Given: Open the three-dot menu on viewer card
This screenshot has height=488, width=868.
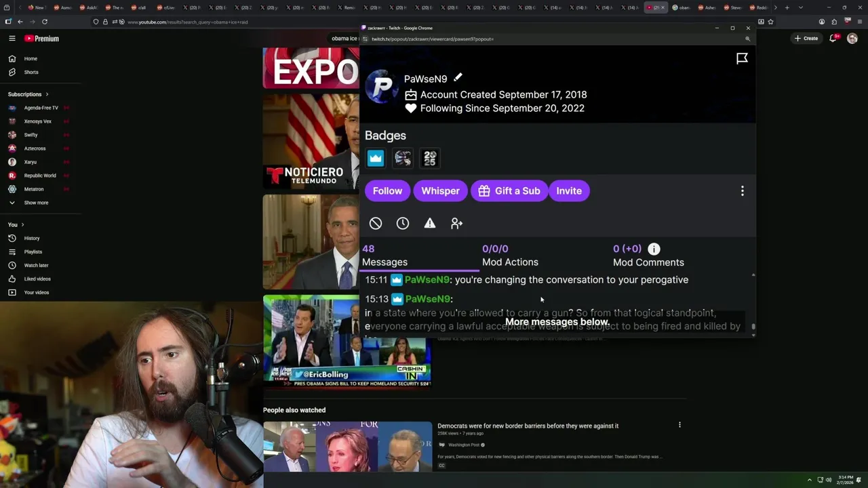Looking at the screenshot, I should pos(743,191).
